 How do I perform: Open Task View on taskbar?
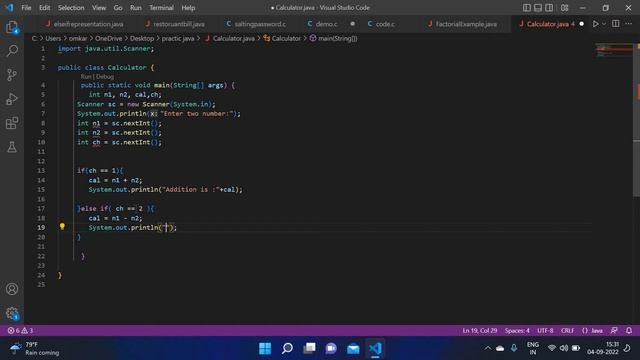pyautogui.click(x=309, y=348)
